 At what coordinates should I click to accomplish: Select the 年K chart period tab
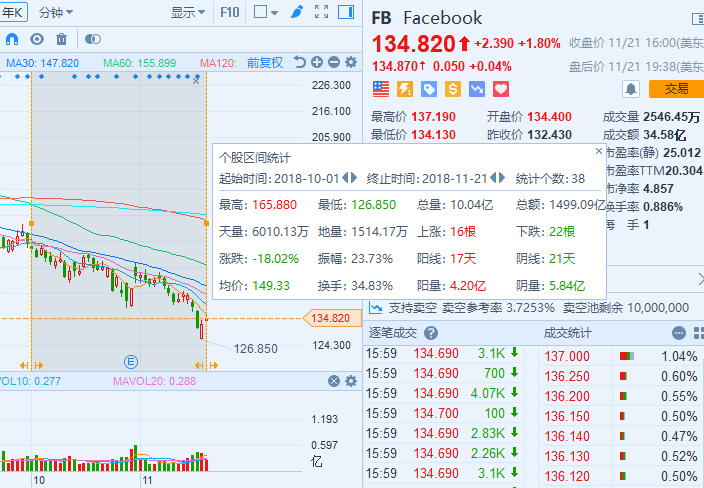13,12
